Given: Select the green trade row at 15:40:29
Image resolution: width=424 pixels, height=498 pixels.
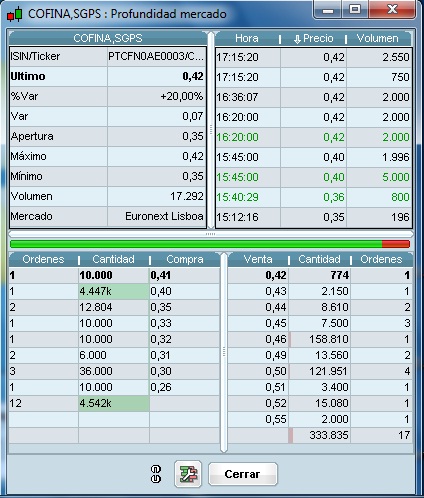Looking at the screenshot, I should 313,197.
